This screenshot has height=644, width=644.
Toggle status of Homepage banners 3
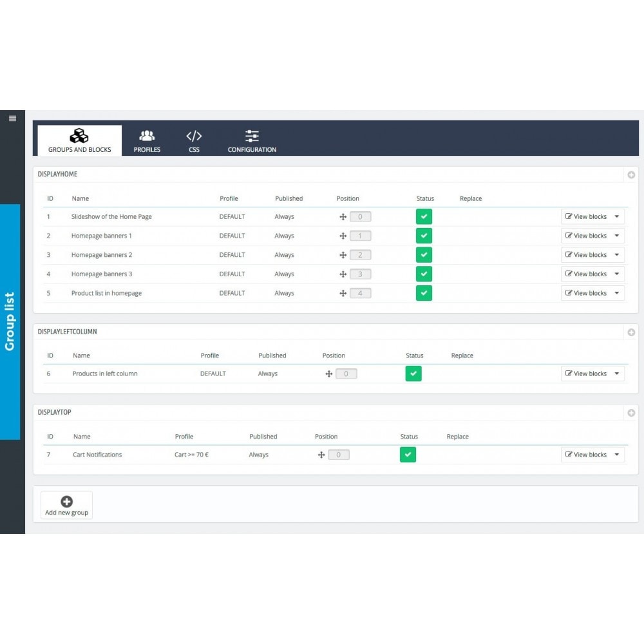coord(424,274)
